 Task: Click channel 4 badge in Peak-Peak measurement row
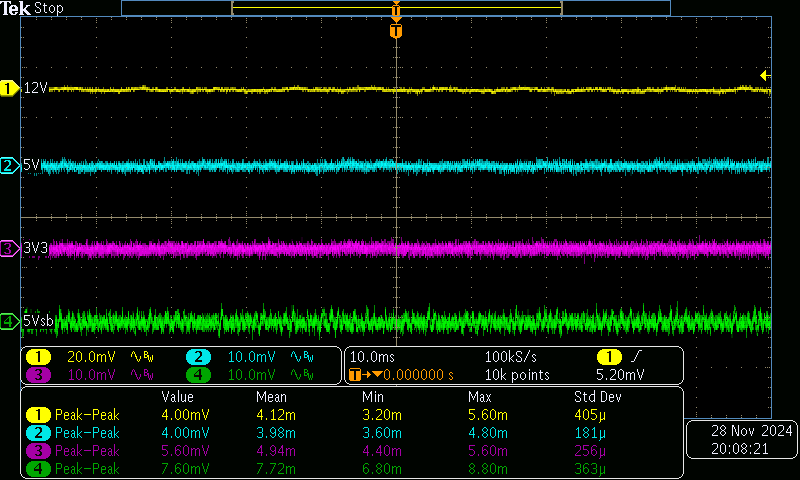click(x=38, y=469)
